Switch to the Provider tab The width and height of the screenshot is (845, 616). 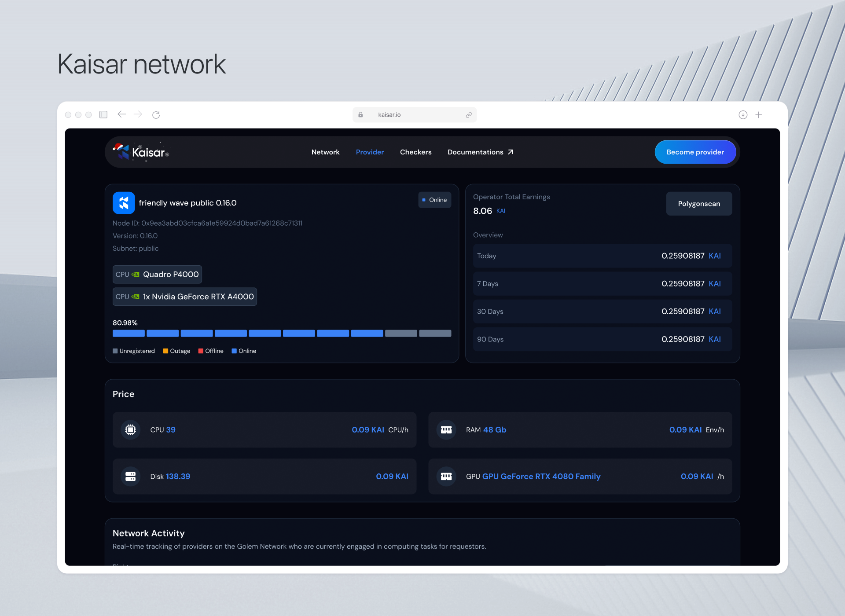370,152
